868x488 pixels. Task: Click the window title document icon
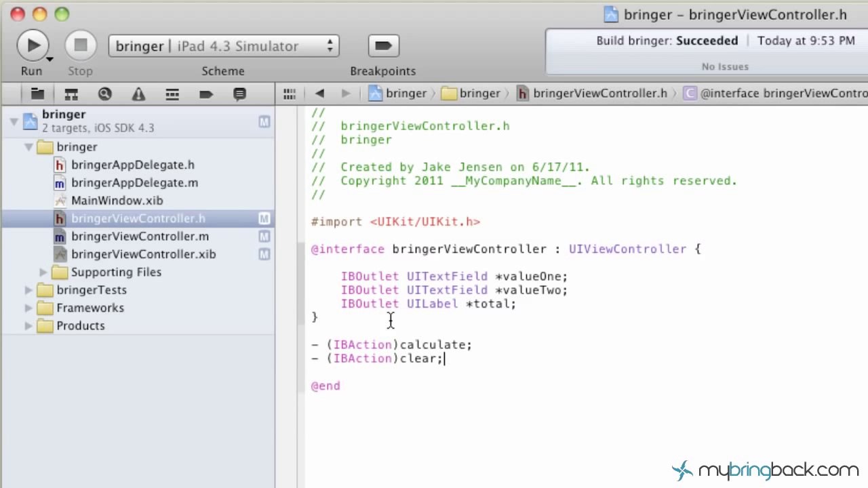[611, 14]
